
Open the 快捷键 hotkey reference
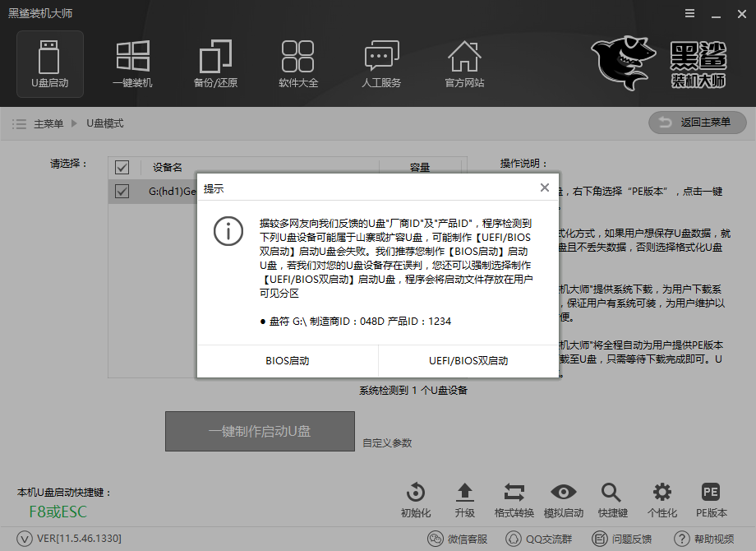coord(611,499)
